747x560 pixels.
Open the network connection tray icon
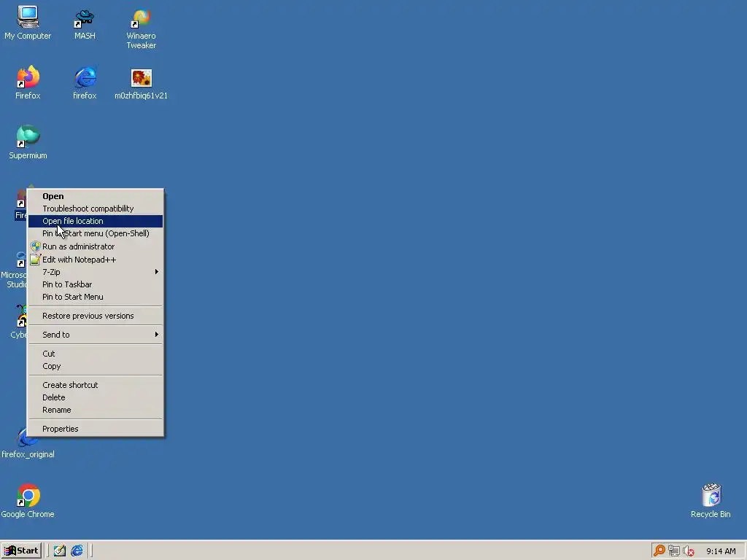coord(673,551)
